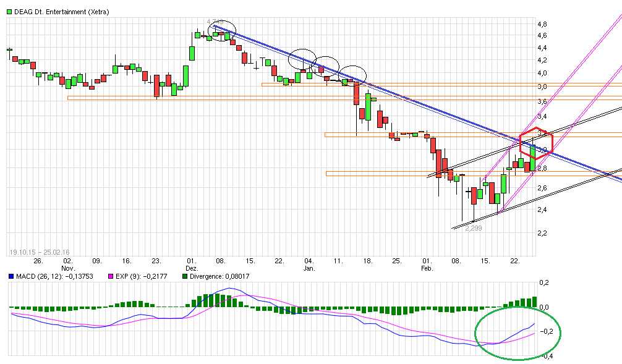Select the title "DEAG Dt. Entertainment (Xetra)"
The height and width of the screenshot is (364, 622).
pos(61,12)
